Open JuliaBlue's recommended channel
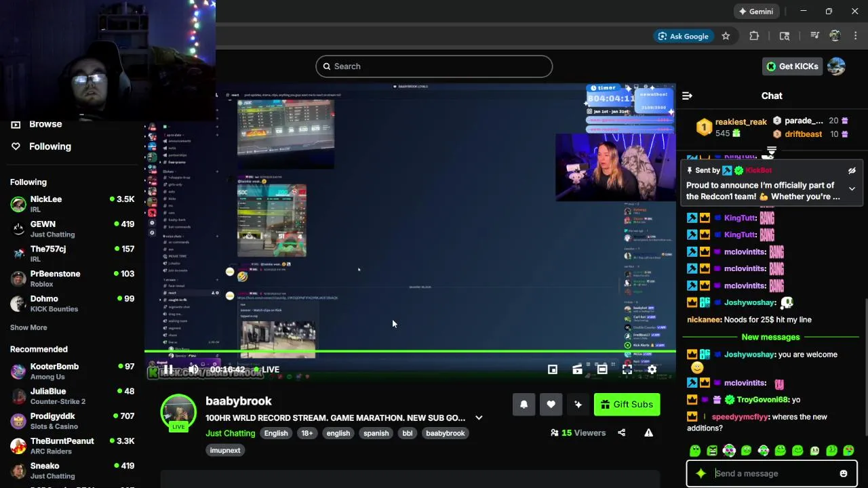The image size is (868, 488). click(73, 396)
